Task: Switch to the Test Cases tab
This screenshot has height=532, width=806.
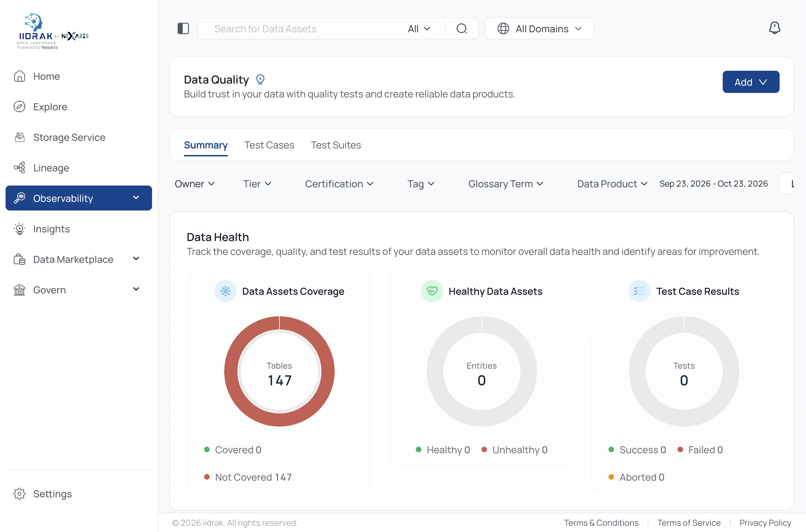Action: point(269,145)
